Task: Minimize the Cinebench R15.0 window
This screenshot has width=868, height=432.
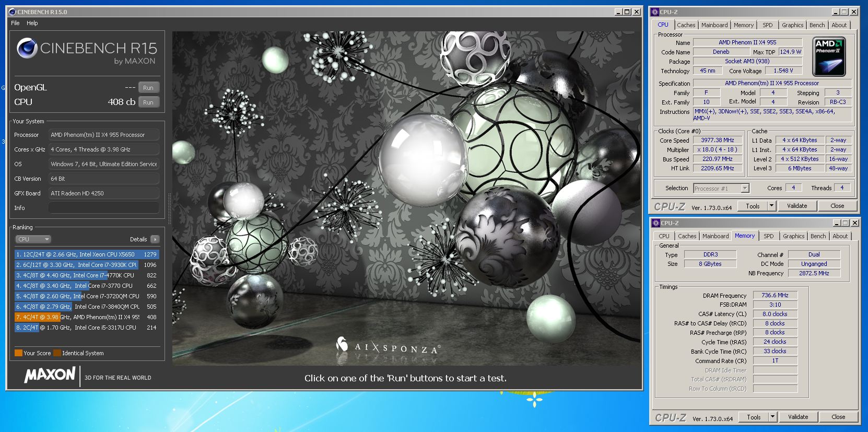Action: pyautogui.click(x=618, y=12)
